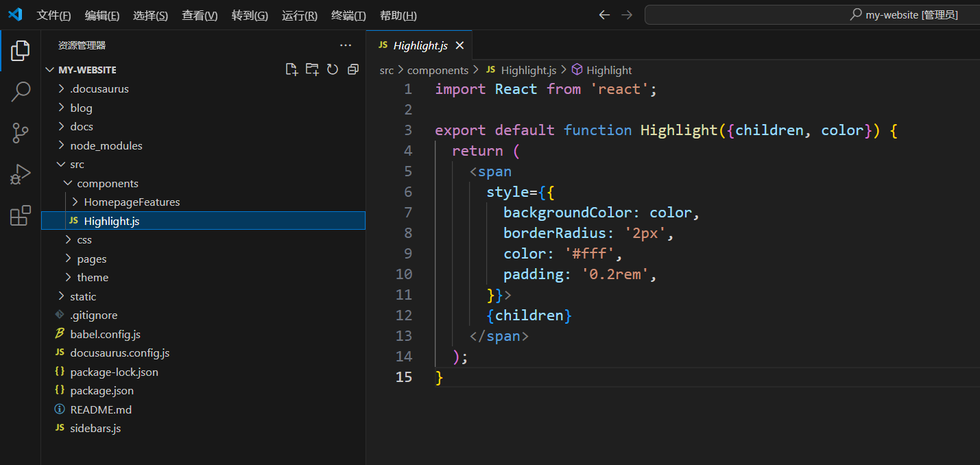Image resolution: width=980 pixels, height=465 pixels.
Task: Open the 编辑(E) menu
Action: [102, 15]
